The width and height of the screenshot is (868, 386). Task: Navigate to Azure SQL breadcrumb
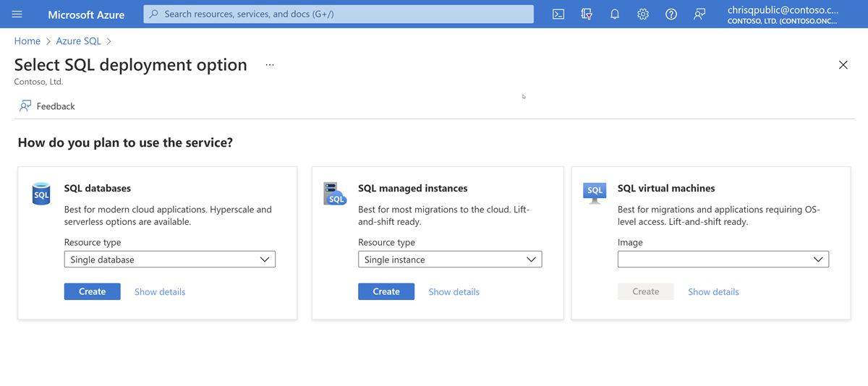[78, 41]
